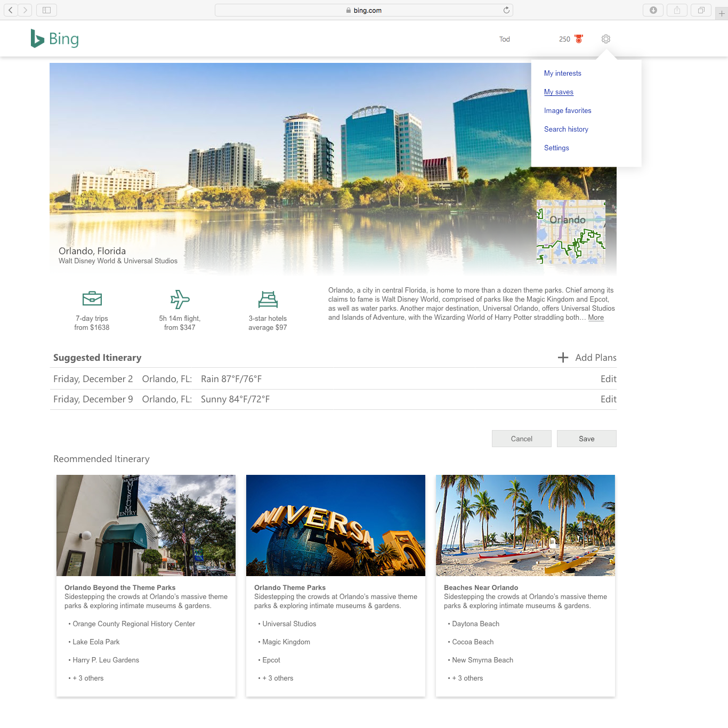
Task: Open the Beaches Near Orlando photo
Action: [525, 525]
